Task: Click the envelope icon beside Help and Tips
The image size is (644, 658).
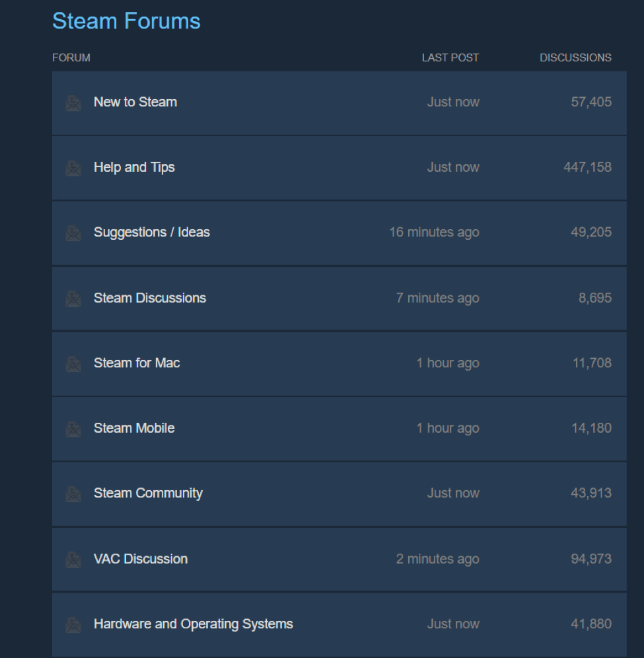Action: click(73, 168)
